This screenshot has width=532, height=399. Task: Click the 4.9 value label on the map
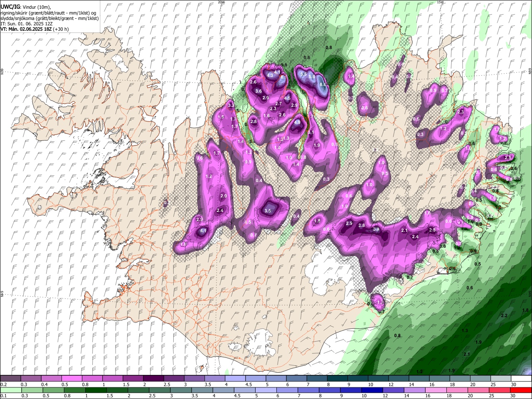click(297, 123)
